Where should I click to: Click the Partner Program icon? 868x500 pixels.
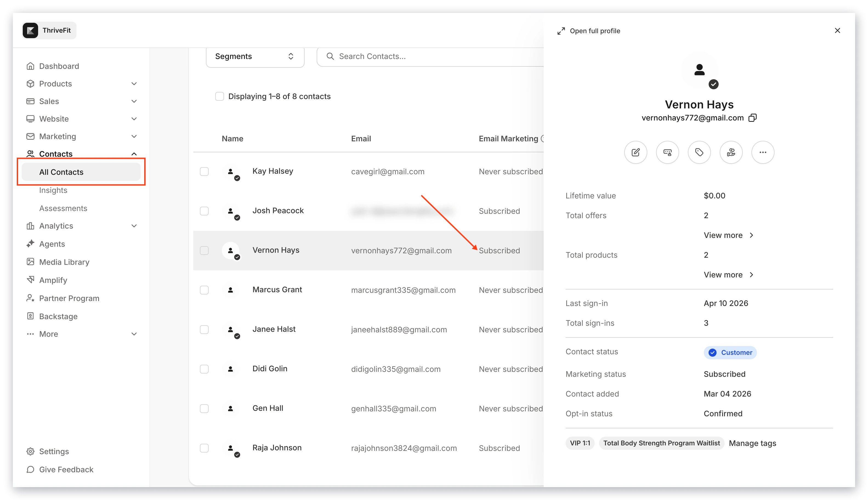[x=30, y=298]
